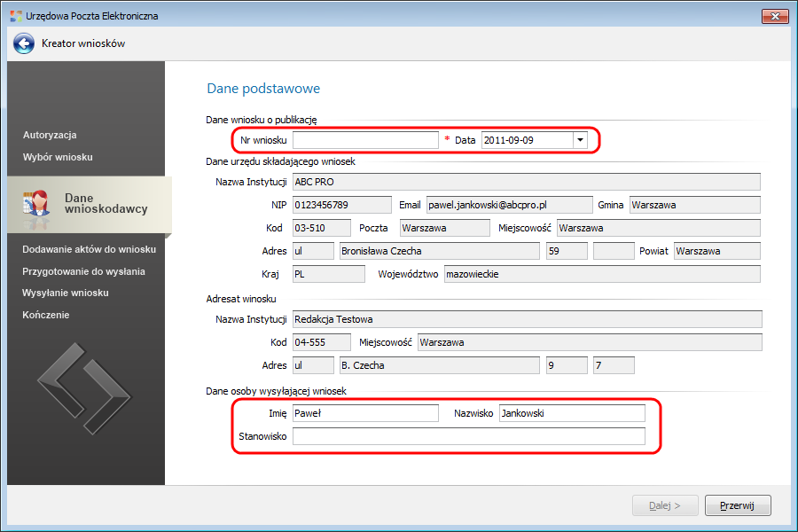Click the 'Dane urzędu składającego wniosek' section label
The width and height of the screenshot is (798, 532).
pyautogui.click(x=280, y=161)
